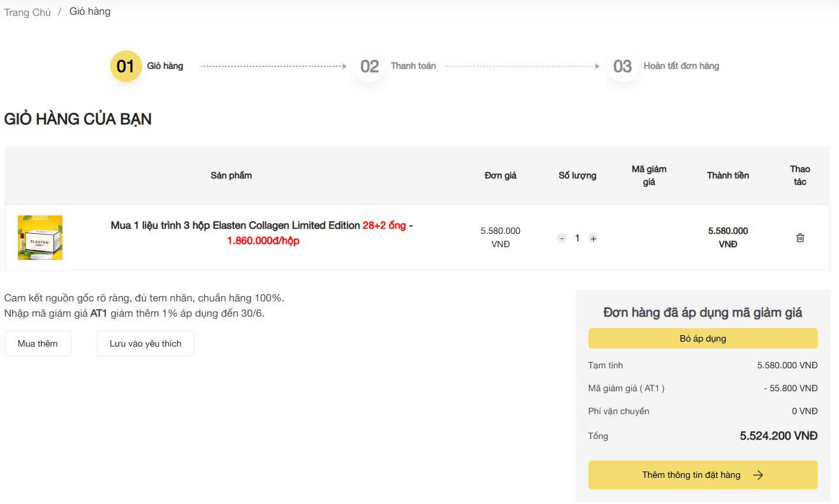Image resolution: width=839 pixels, height=504 pixels.
Task: Click the Tổng label
Action: (x=598, y=436)
